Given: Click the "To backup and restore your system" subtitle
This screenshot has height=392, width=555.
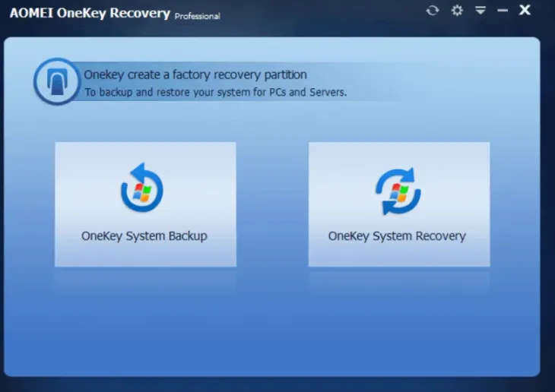Looking at the screenshot, I should (x=215, y=93).
